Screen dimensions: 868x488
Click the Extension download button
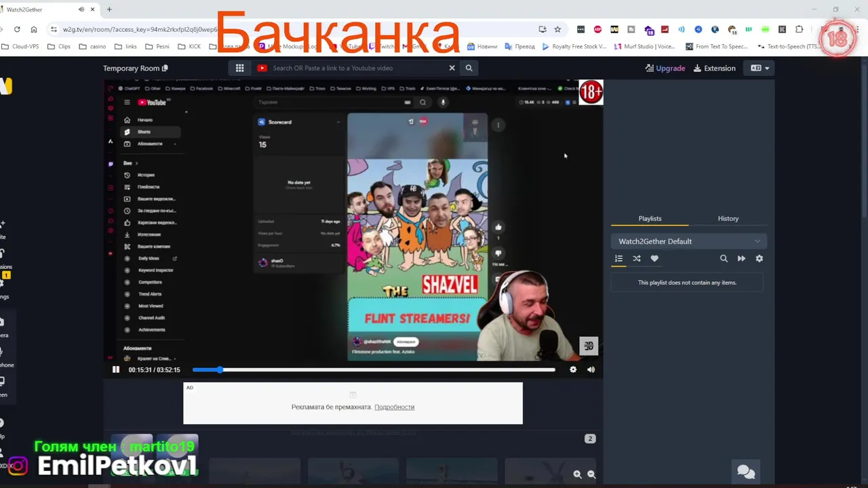[x=714, y=68]
